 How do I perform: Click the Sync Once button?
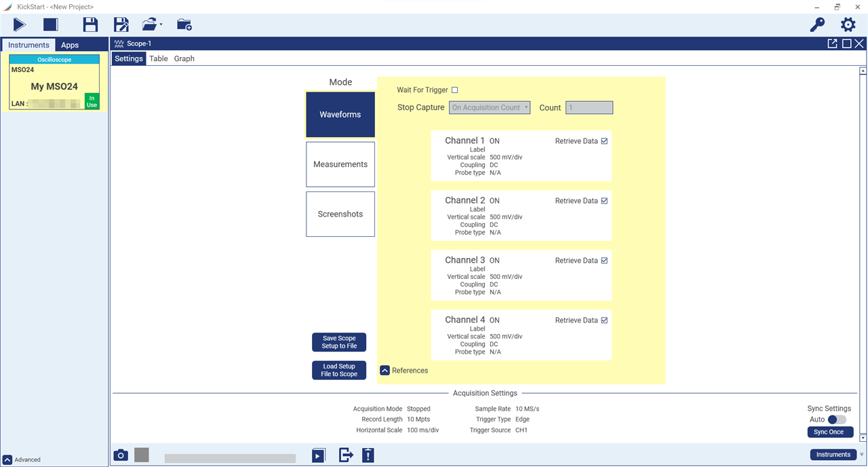point(830,432)
